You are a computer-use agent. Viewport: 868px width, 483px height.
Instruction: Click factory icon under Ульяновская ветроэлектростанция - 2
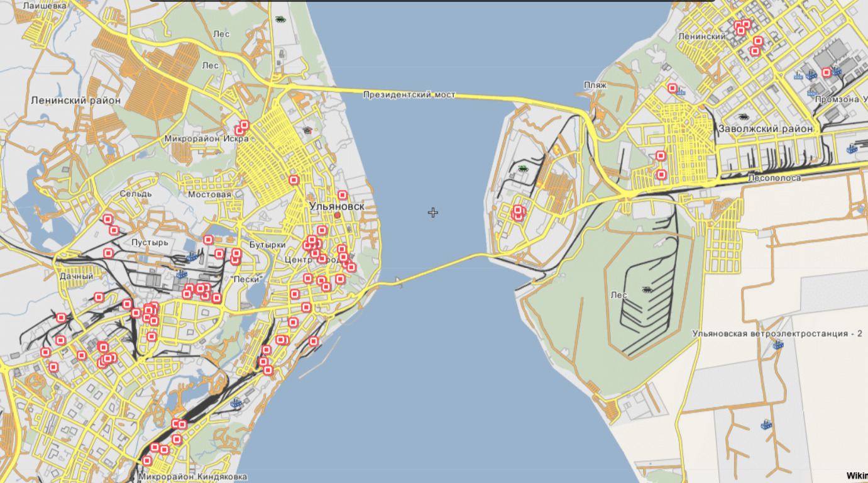tap(779, 345)
